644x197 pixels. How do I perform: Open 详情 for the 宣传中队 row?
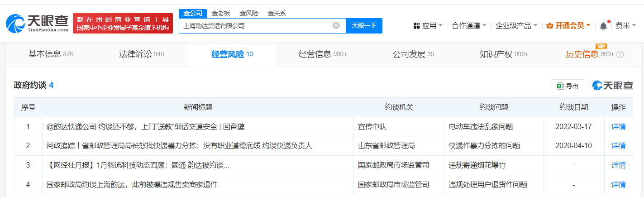click(x=618, y=127)
